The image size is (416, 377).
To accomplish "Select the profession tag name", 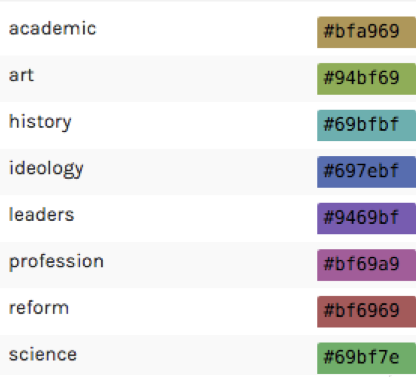I will [56, 262].
